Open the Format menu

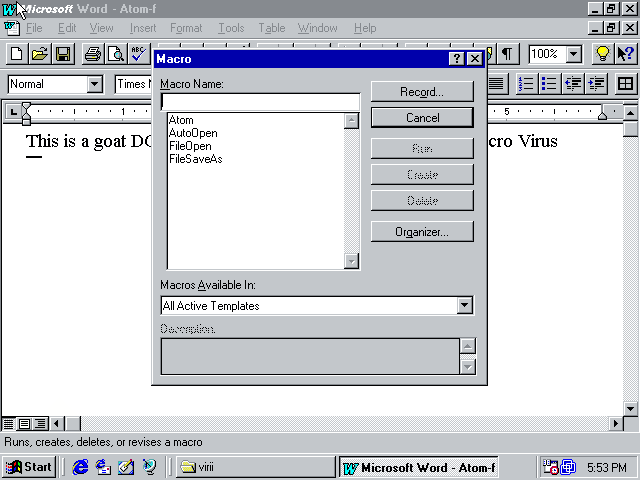click(x=186, y=28)
